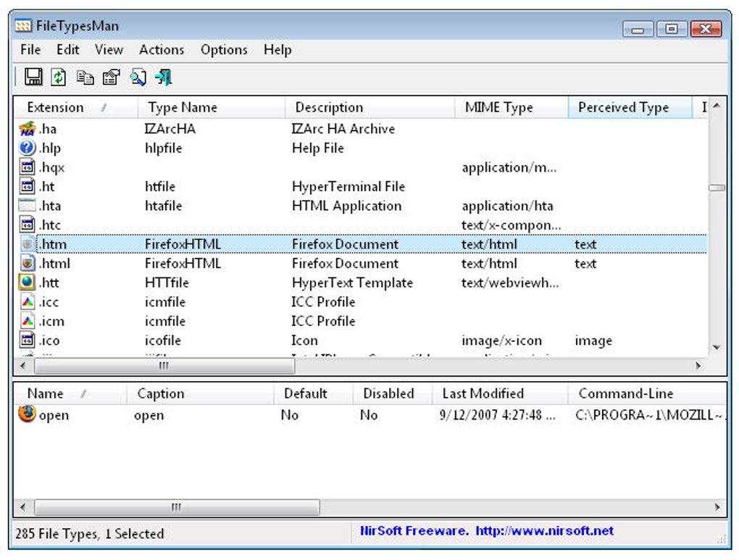Screen dimensions: 739x560
Task: Open the Properties toolbar icon
Action: pos(112,77)
